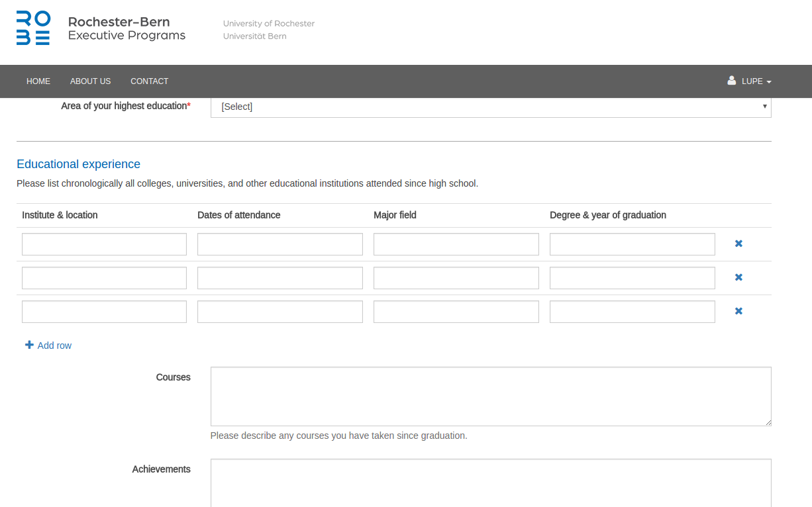Click the Institute & location column header

60,215
